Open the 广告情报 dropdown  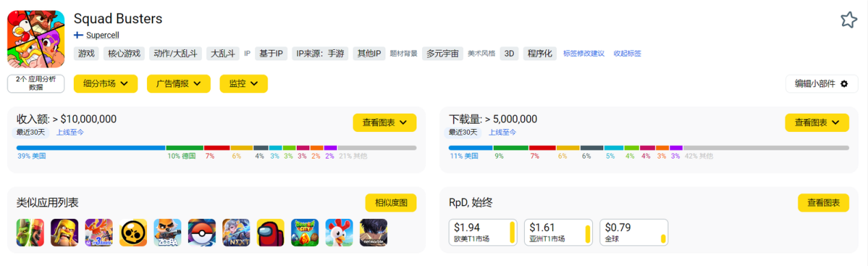pyautogui.click(x=179, y=83)
